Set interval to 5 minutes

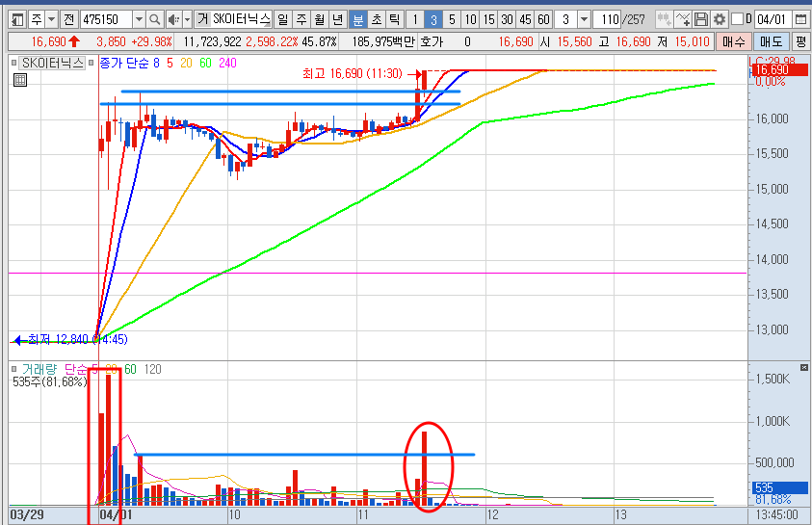pyautogui.click(x=452, y=20)
